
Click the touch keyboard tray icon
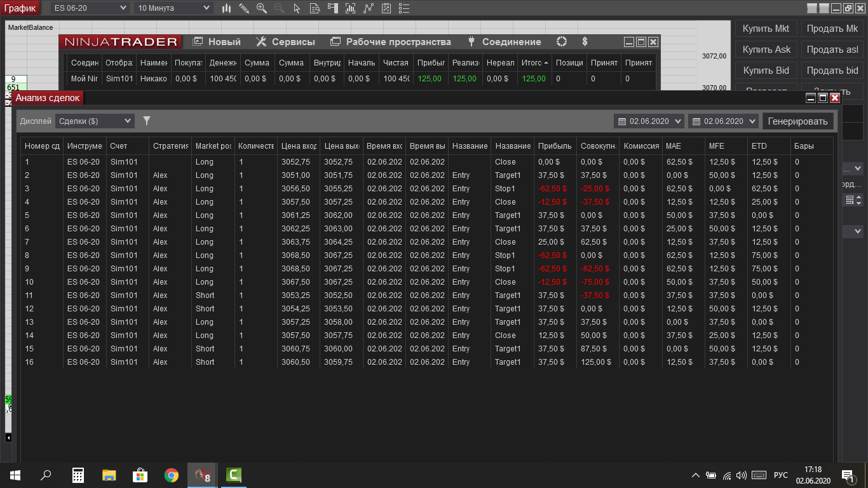point(759,475)
